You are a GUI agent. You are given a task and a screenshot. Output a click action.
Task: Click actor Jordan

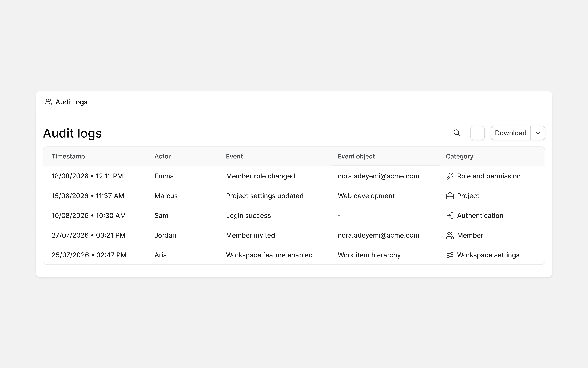tap(165, 235)
